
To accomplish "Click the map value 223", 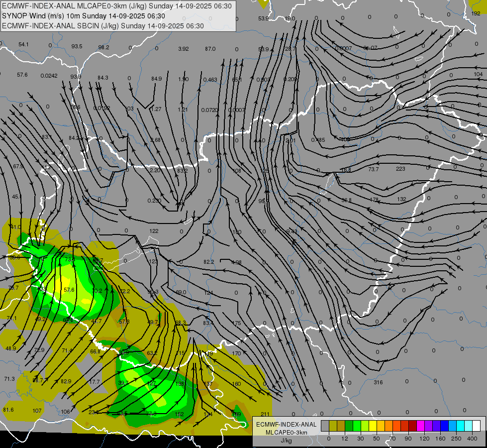I will point(400,169).
